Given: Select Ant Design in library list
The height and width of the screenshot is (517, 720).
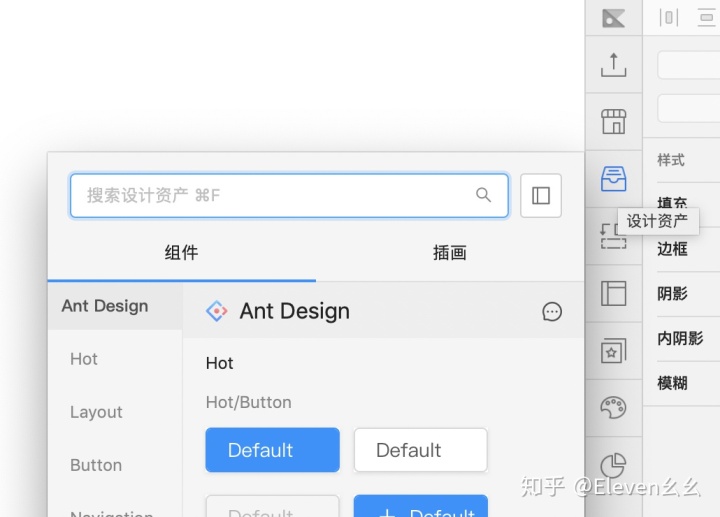Looking at the screenshot, I should [115, 306].
